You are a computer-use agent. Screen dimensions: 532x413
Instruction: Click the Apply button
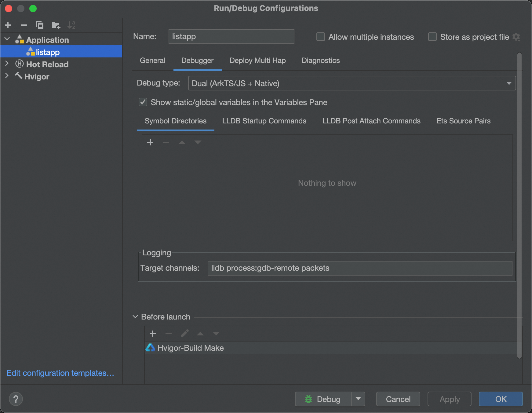[450, 399]
